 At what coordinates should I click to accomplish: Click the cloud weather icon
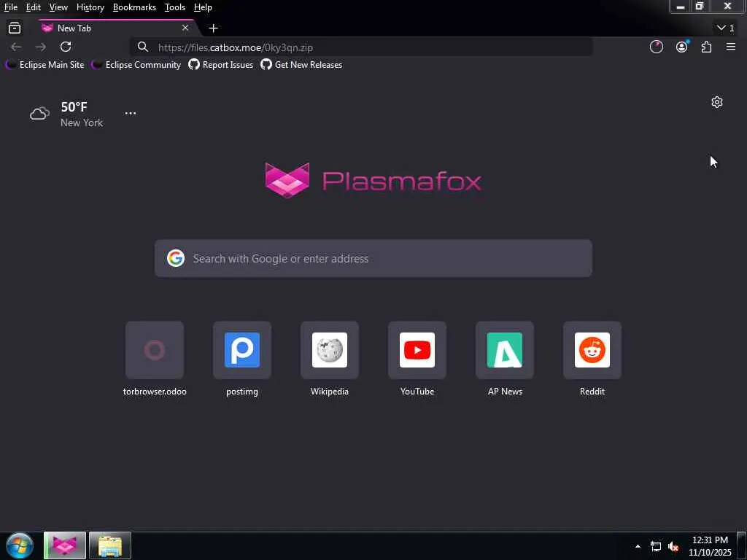[39, 113]
